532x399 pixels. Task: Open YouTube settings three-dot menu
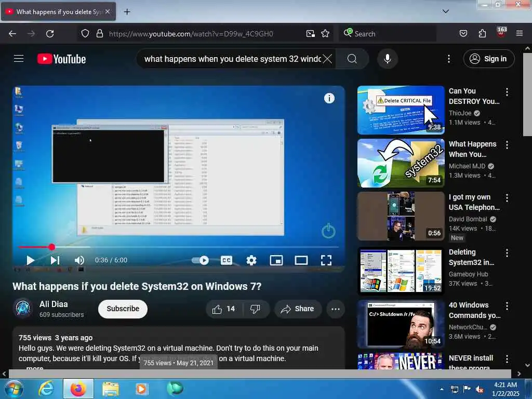pos(448,59)
